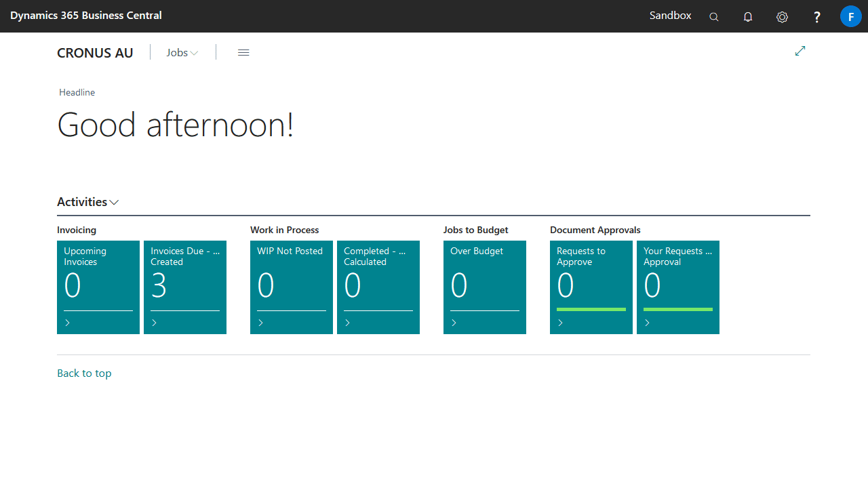Open the WIP Not Posted tile

tap(292, 287)
